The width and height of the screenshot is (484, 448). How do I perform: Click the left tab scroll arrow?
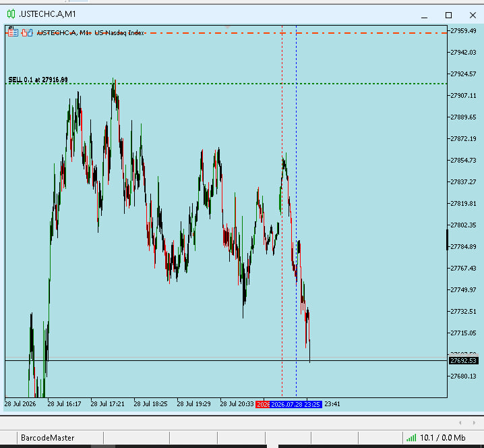pyautogui.click(x=460, y=422)
